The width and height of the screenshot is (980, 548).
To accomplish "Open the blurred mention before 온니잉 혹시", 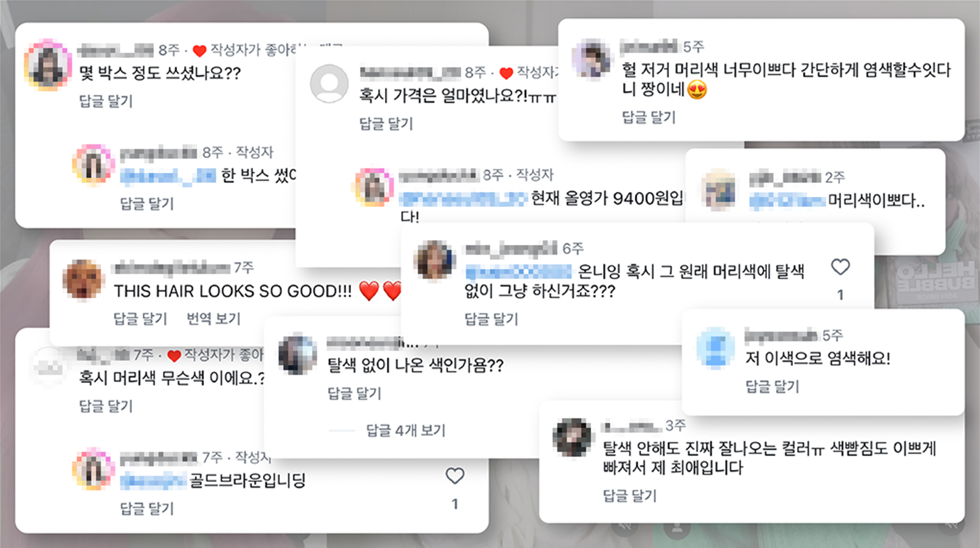I will pyautogui.click(x=519, y=272).
